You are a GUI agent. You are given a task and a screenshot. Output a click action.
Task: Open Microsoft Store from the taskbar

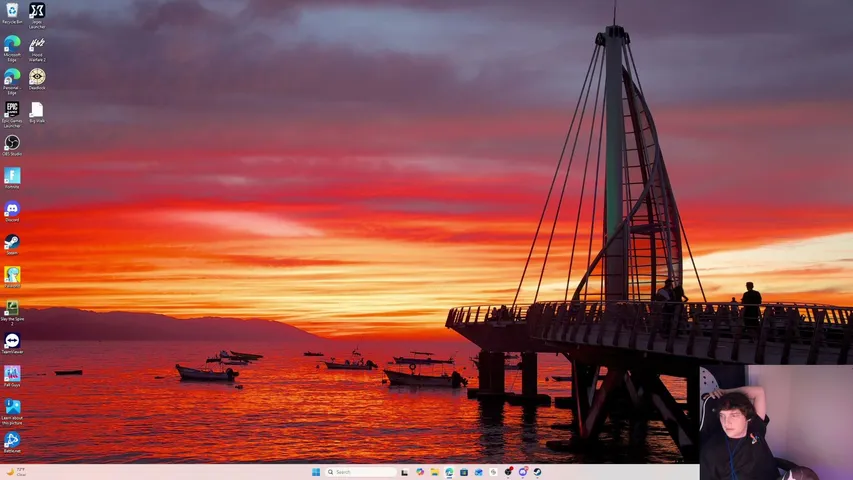(464, 472)
